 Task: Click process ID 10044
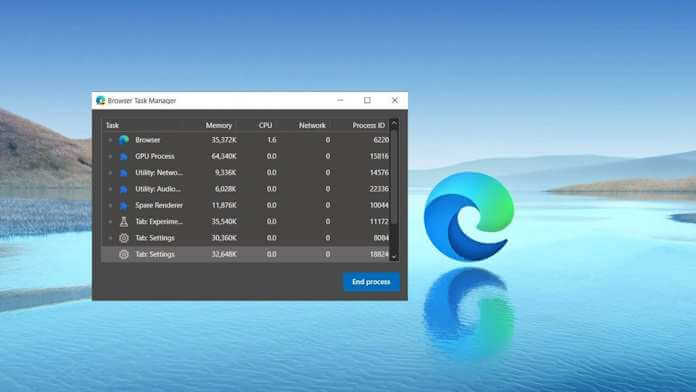tap(379, 206)
